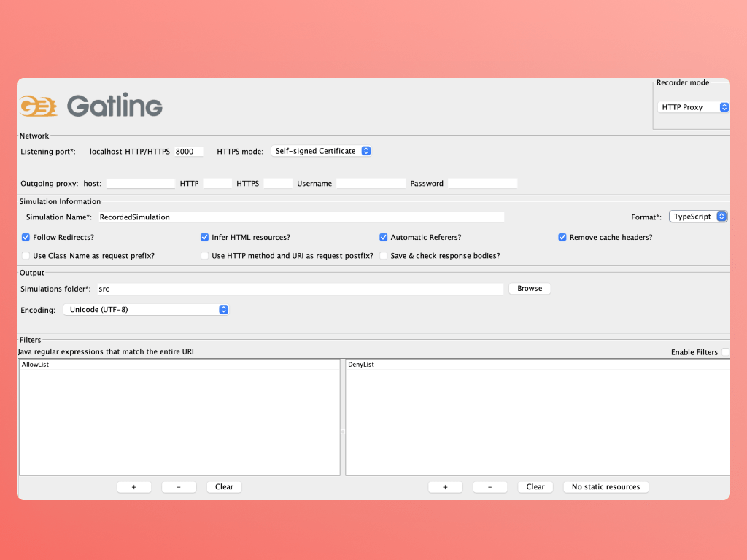Click the Browse button
This screenshot has height=560, width=747.
click(x=530, y=289)
